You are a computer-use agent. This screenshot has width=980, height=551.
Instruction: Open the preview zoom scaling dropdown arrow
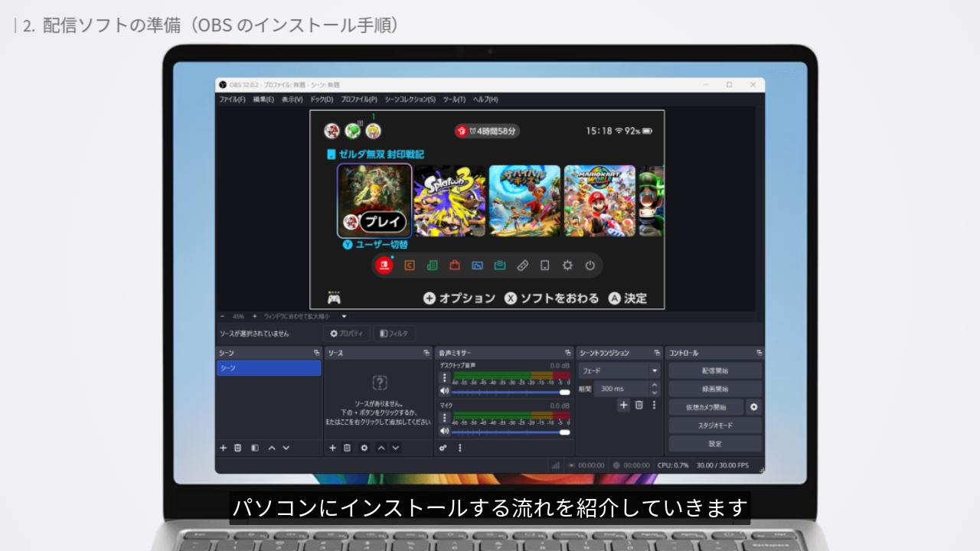coord(344,316)
